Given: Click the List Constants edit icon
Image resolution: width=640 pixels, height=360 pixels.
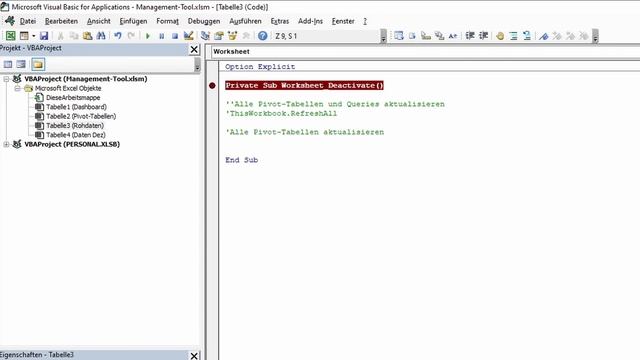Looking at the screenshot, I should 412,36.
